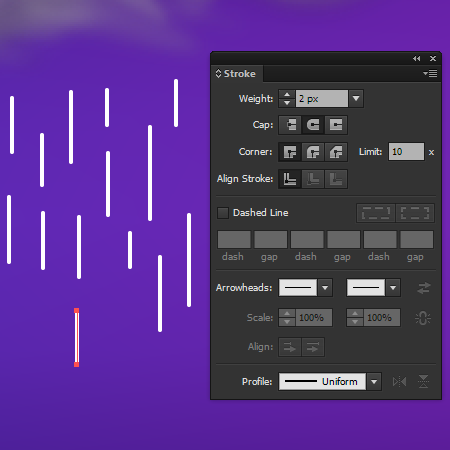Choose the Bevel Join corner icon
450x450 pixels.
click(336, 152)
